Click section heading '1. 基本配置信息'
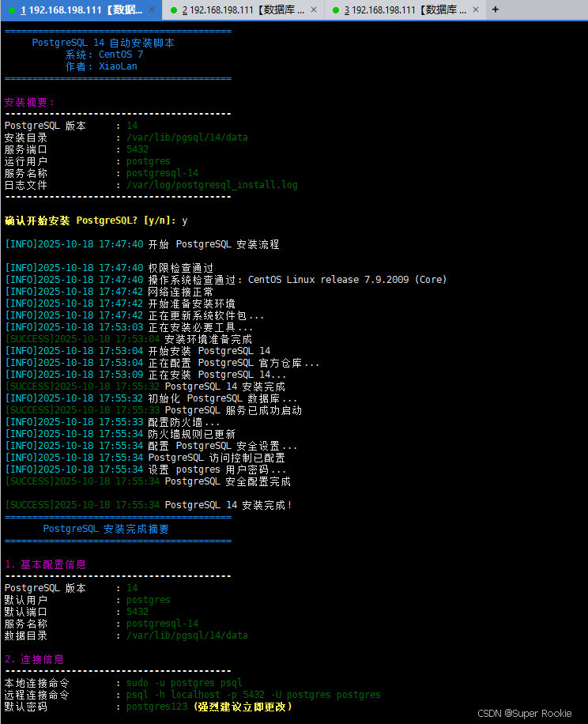This screenshot has width=588, height=724. [45, 564]
